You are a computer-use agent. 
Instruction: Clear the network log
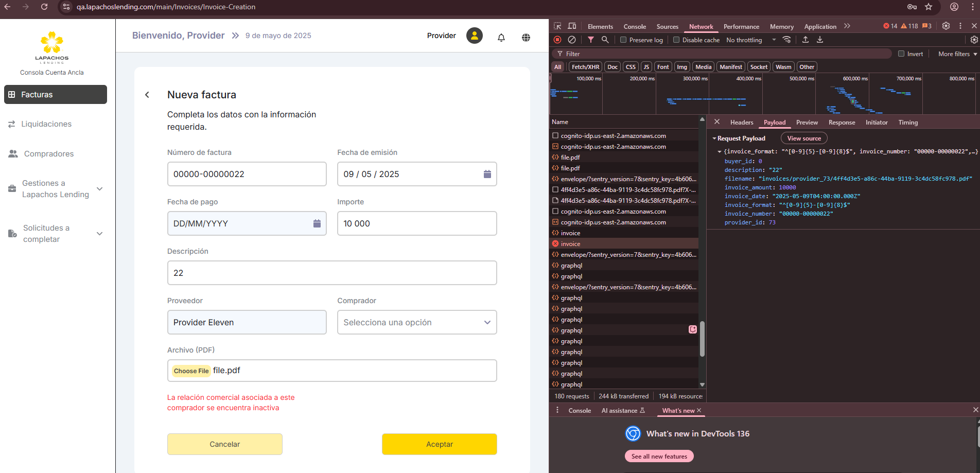point(572,40)
